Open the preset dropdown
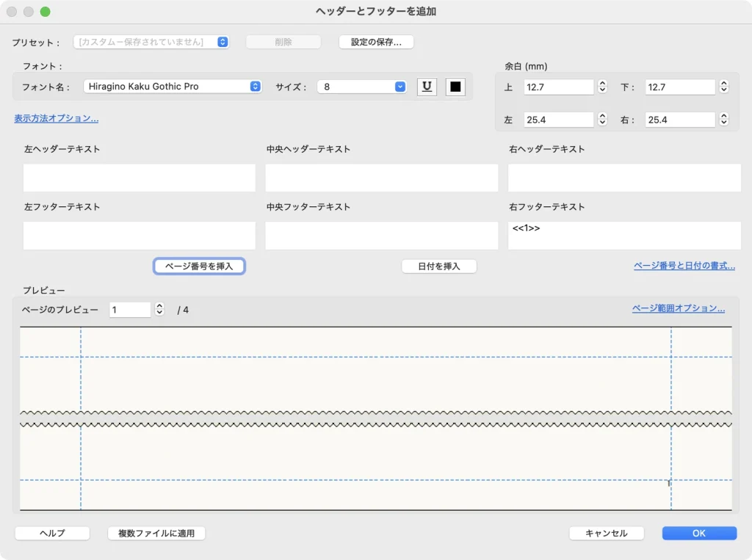 pyautogui.click(x=151, y=42)
